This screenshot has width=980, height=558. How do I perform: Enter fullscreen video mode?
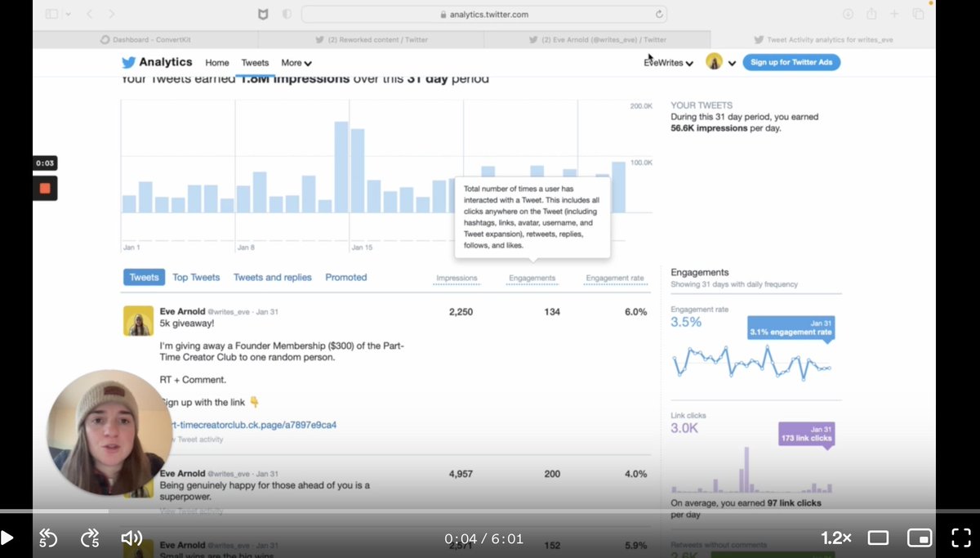coord(961,538)
